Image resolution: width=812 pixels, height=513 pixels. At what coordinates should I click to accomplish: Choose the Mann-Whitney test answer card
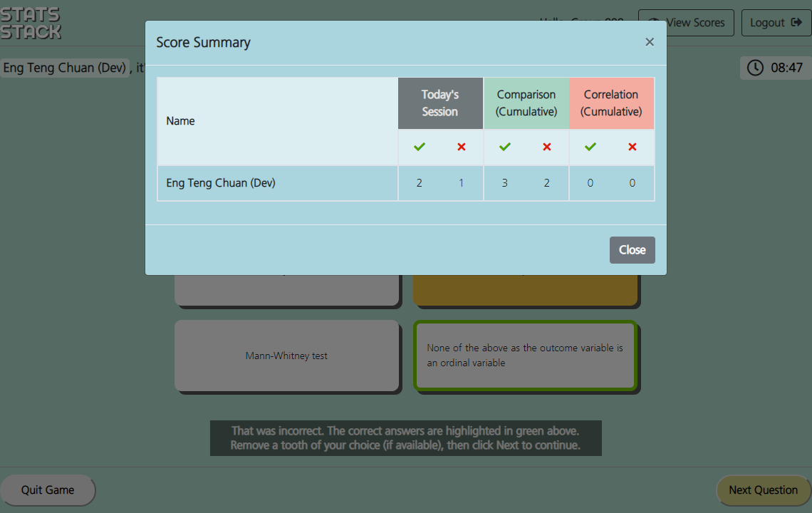286,356
